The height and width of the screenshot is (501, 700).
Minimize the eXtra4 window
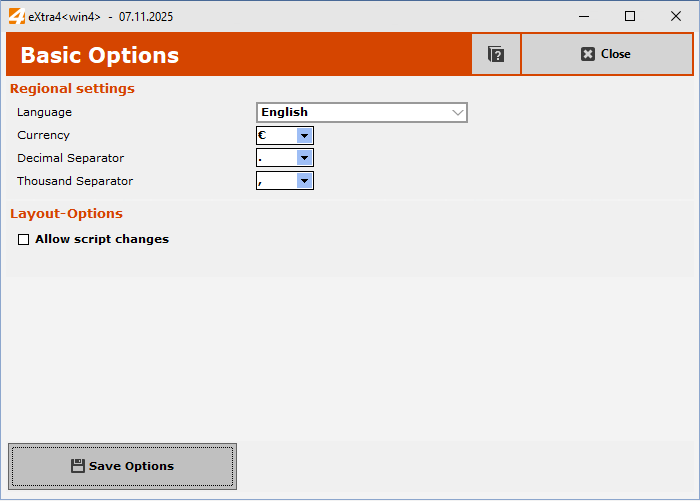[x=584, y=16]
